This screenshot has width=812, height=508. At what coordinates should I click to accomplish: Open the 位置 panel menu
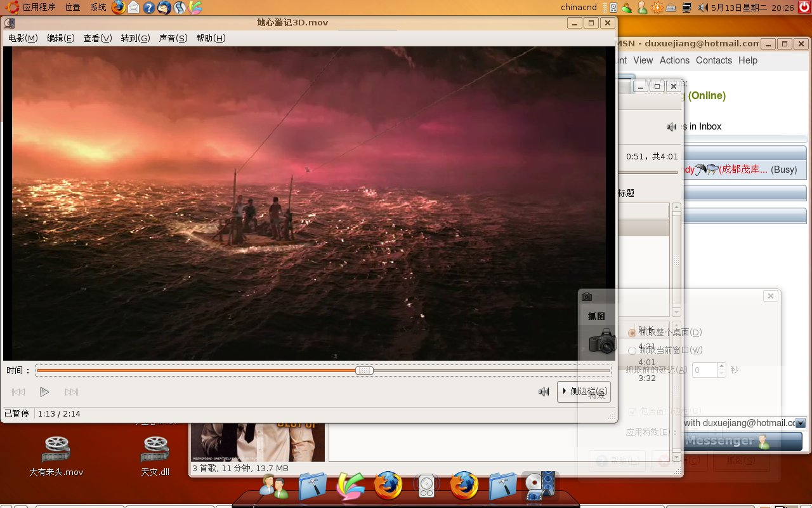tap(72, 8)
